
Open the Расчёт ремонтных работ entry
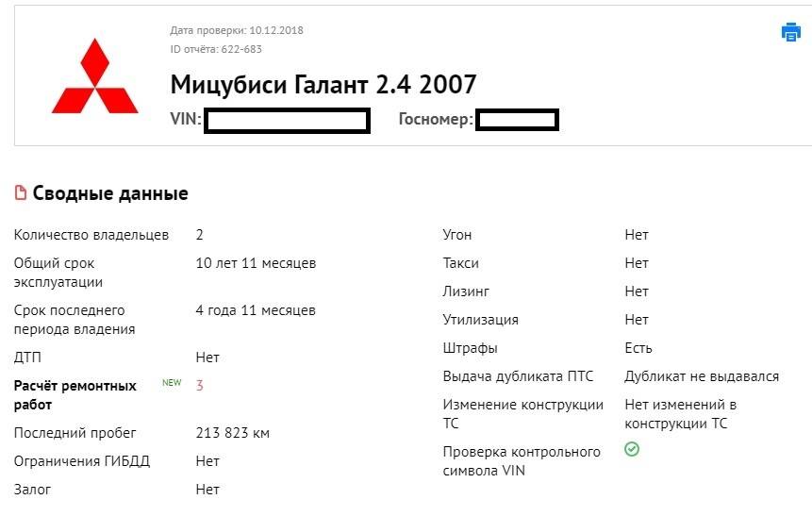[75, 395]
